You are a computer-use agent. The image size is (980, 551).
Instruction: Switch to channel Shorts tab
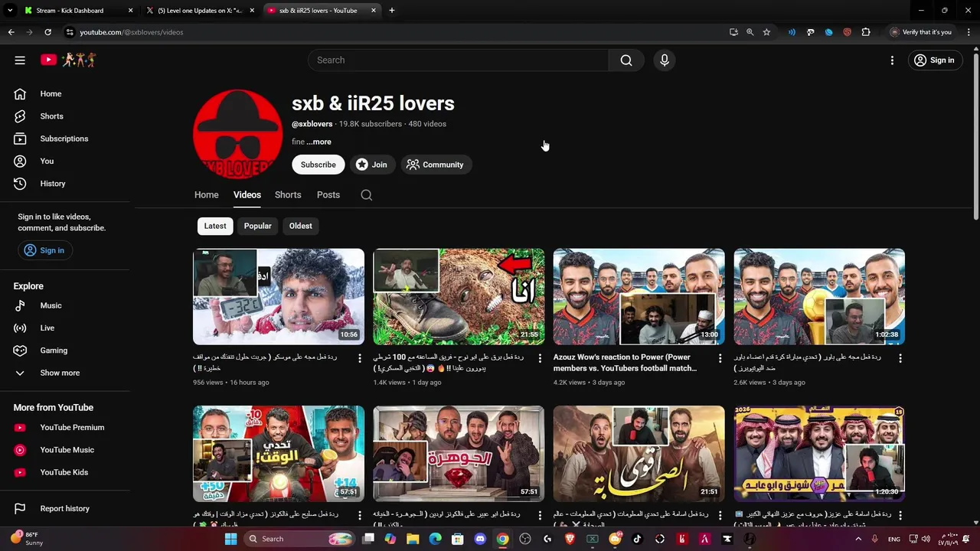tap(288, 194)
